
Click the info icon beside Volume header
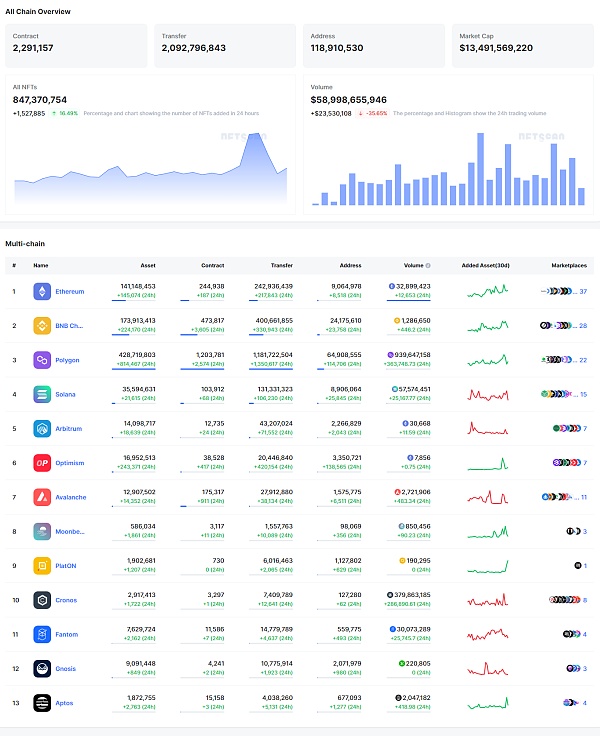pyautogui.click(x=428, y=266)
